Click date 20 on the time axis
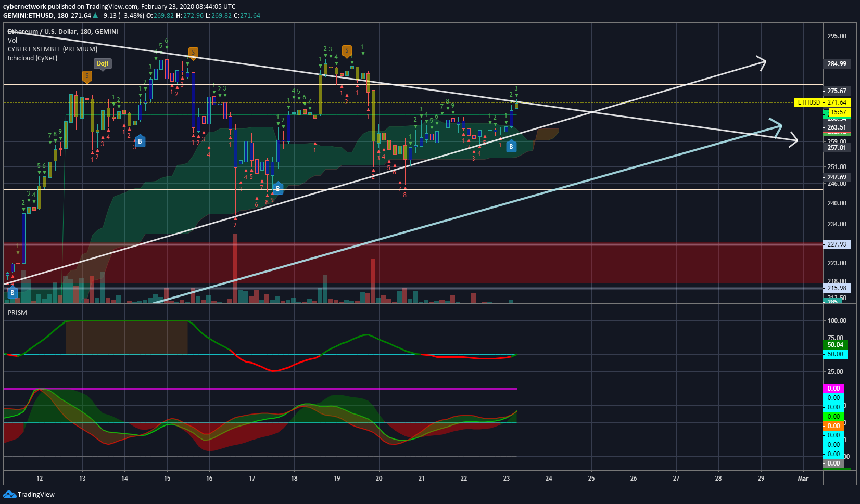The image size is (860, 504). click(379, 479)
